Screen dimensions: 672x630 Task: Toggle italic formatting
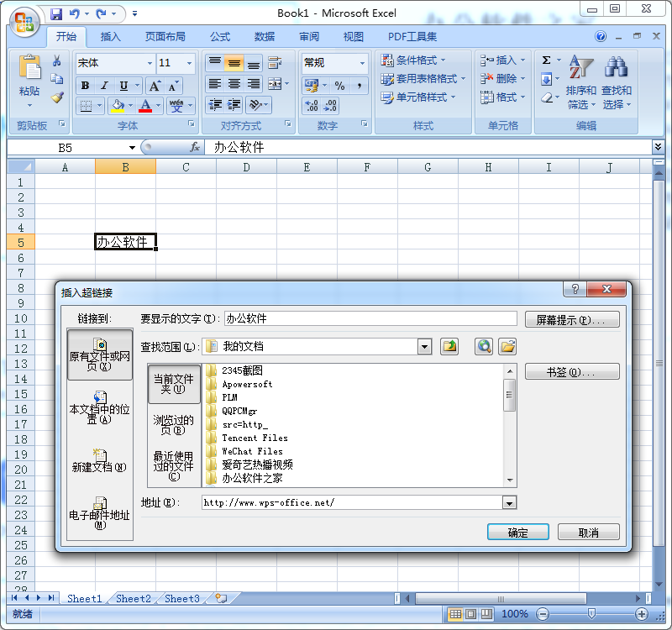(104, 86)
